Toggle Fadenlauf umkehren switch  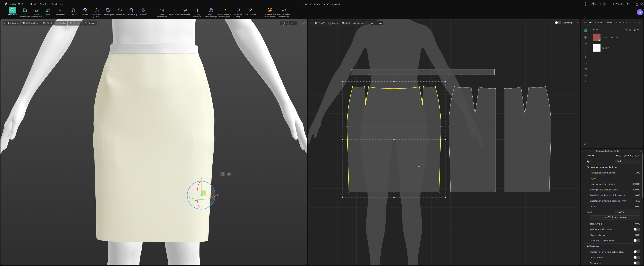click(637, 240)
